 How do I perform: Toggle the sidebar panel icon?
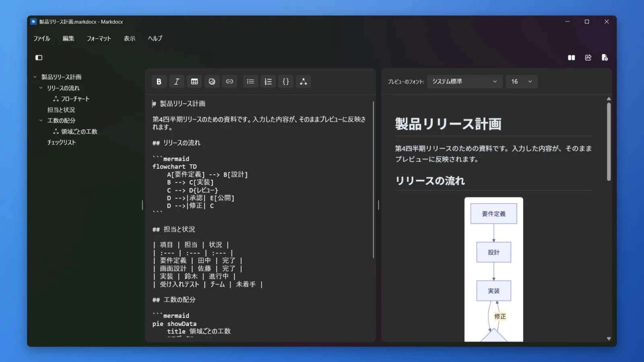(x=39, y=58)
